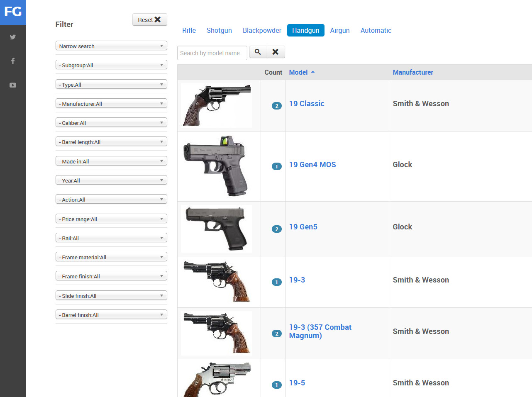Open the Slide finish filter dropdown
The height and width of the screenshot is (397, 532).
pyautogui.click(x=111, y=295)
